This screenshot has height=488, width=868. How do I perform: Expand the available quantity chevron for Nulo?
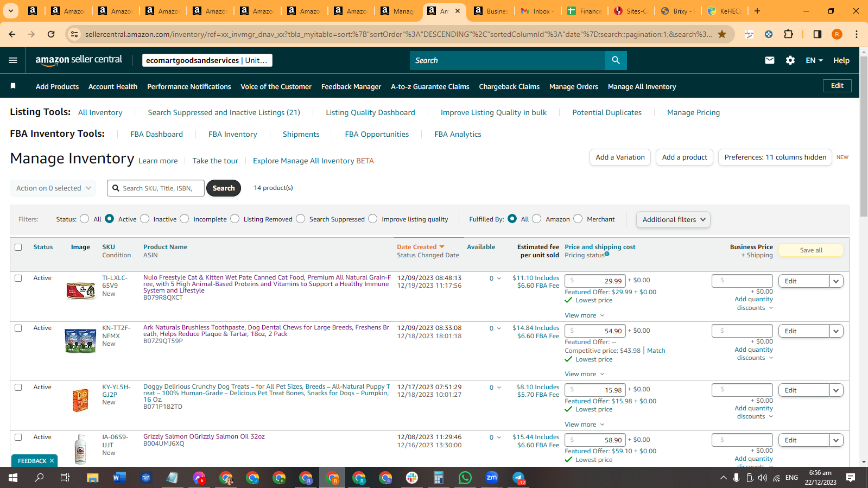coord(499,278)
